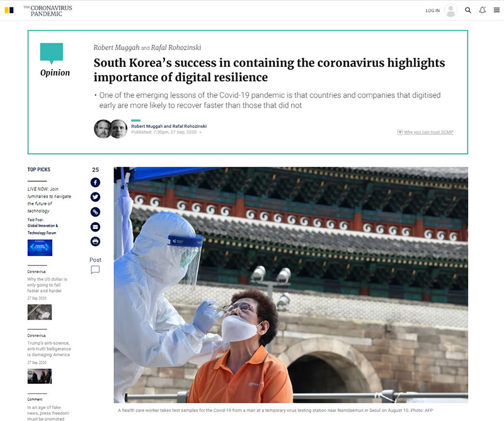Open Global Innovation & Technology Forum link

coord(42,229)
